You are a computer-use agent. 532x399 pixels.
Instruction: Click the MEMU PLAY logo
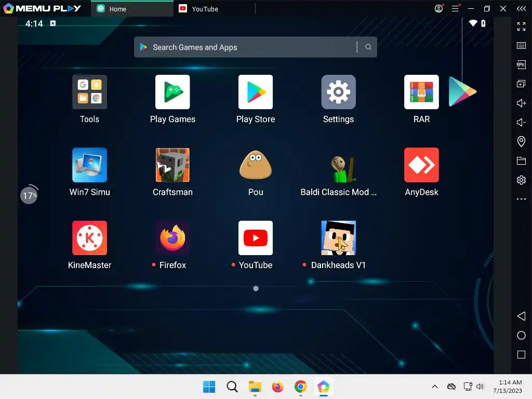coord(42,8)
